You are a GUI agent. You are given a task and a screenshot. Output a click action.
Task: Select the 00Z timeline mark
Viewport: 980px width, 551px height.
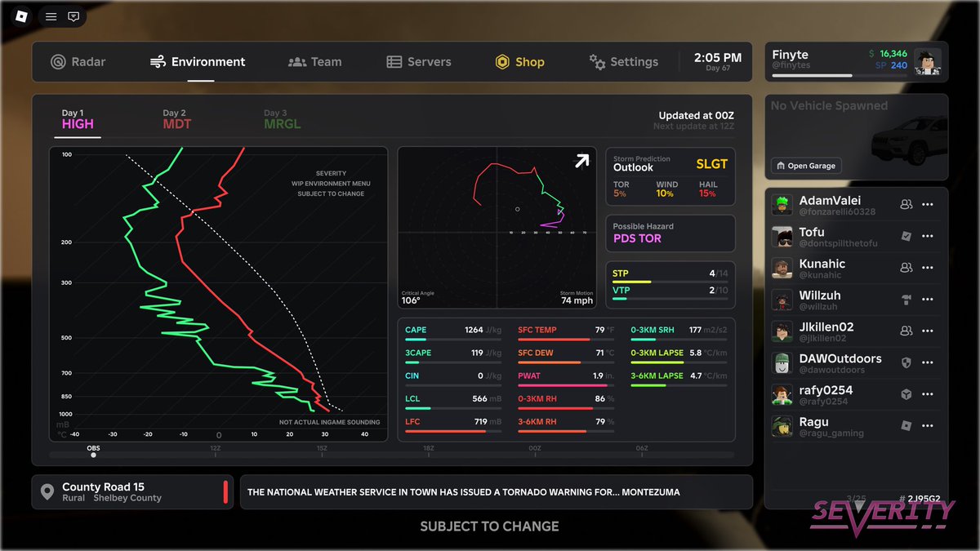535,449
